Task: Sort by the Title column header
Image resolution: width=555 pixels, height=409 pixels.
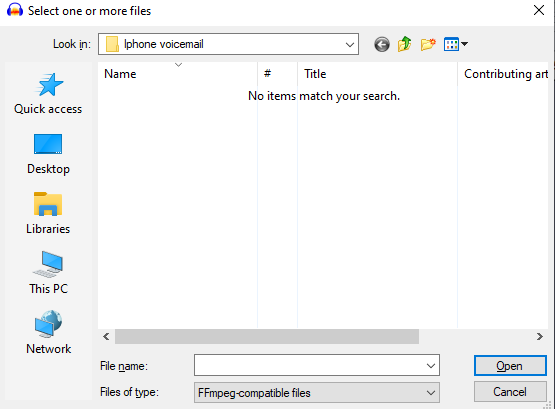Action: (x=377, y=74)
